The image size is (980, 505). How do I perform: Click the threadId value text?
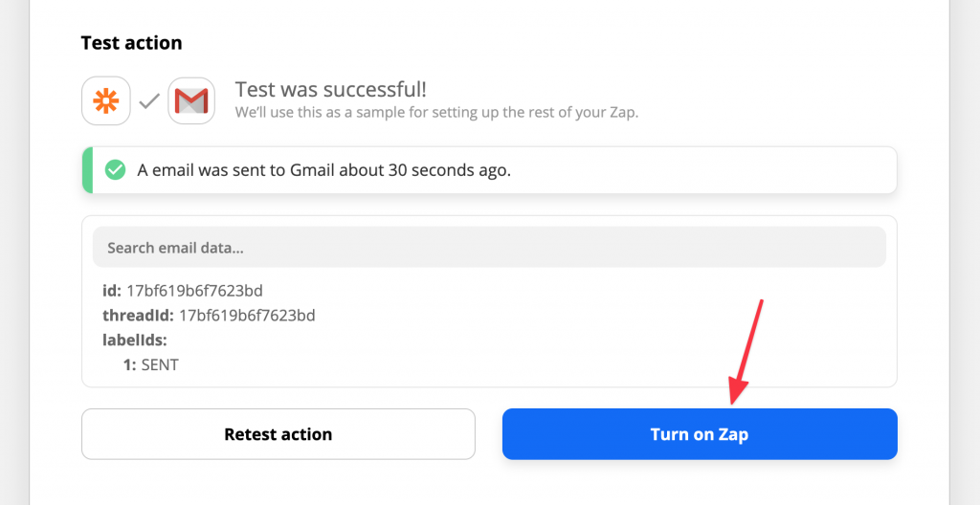coord(247,315)
